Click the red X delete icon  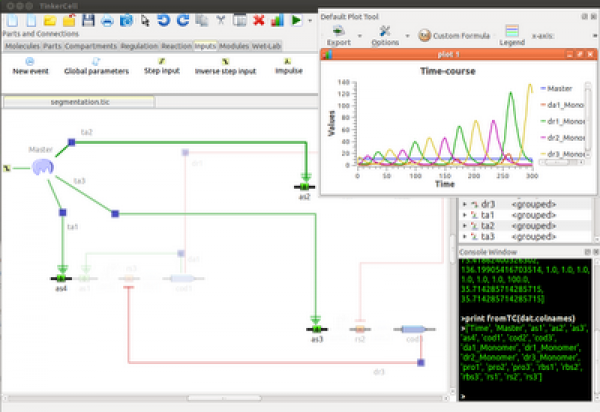(x=259, y=19)
